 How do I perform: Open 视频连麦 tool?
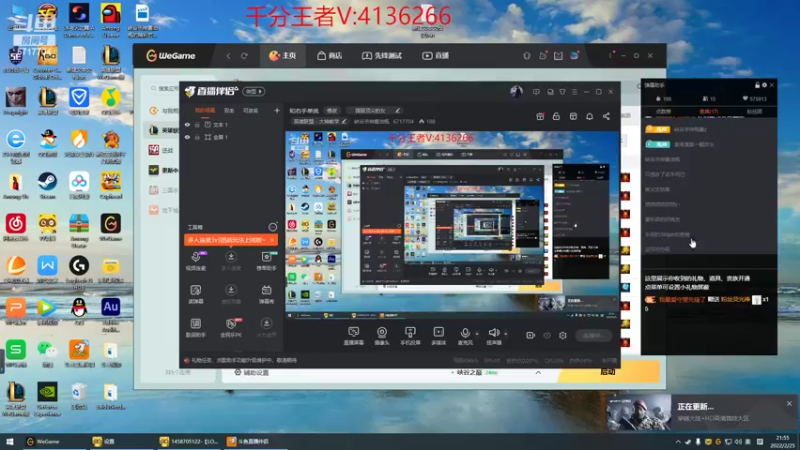pyautogui.click(x=196, y=261)
